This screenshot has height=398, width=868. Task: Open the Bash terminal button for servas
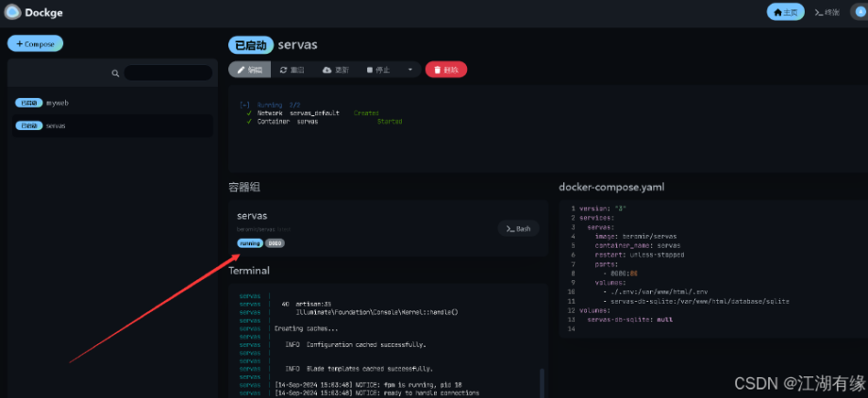click(x=518, y=228)
